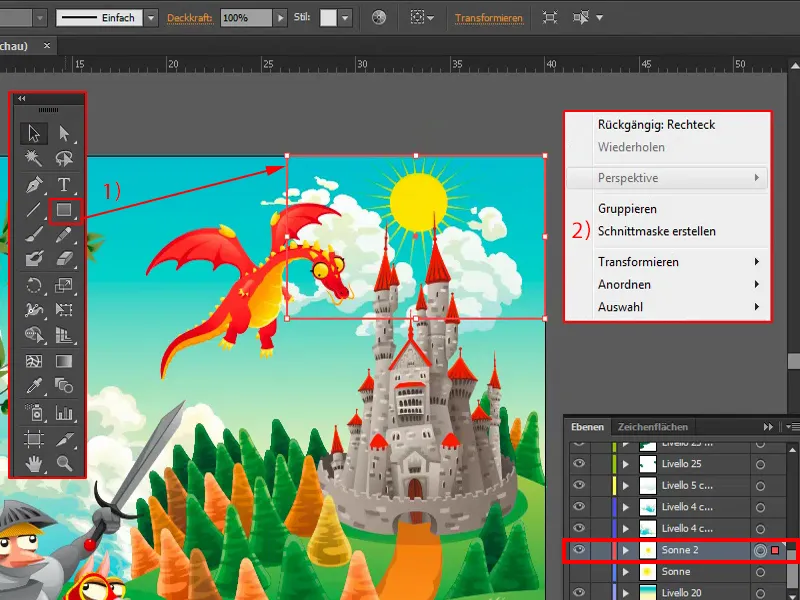Screen dimensions: 800x600
Task: Open the opacity 100% flyout arrow
Action: point(280,18)
